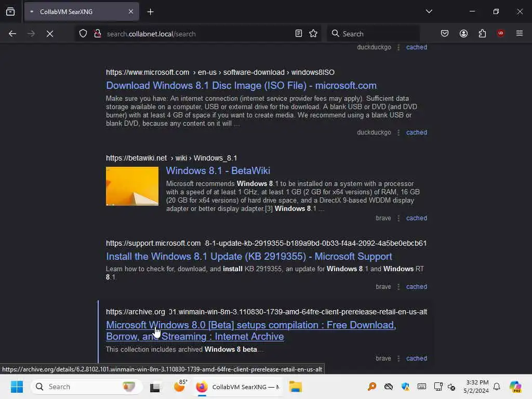The image size is (532, 399).
Task: Open the Extensions puzzle icon
Action: [482, 33]
